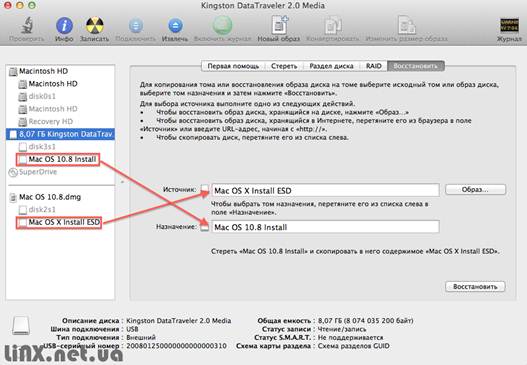Open the Log (Журнал) toolbar icon
Screen dimensions: 527x365
(509, 25)
